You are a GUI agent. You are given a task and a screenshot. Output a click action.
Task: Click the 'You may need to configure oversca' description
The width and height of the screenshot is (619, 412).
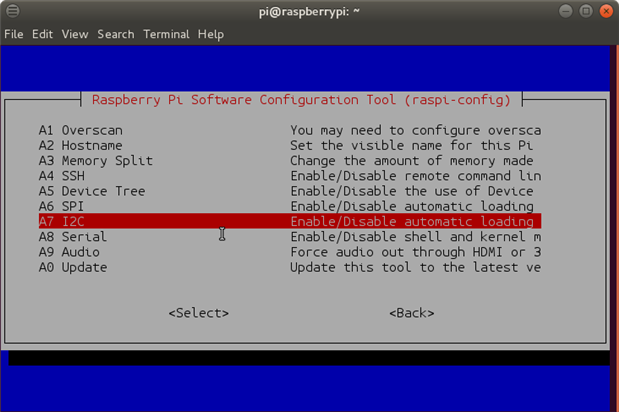[x=416, y=130]
